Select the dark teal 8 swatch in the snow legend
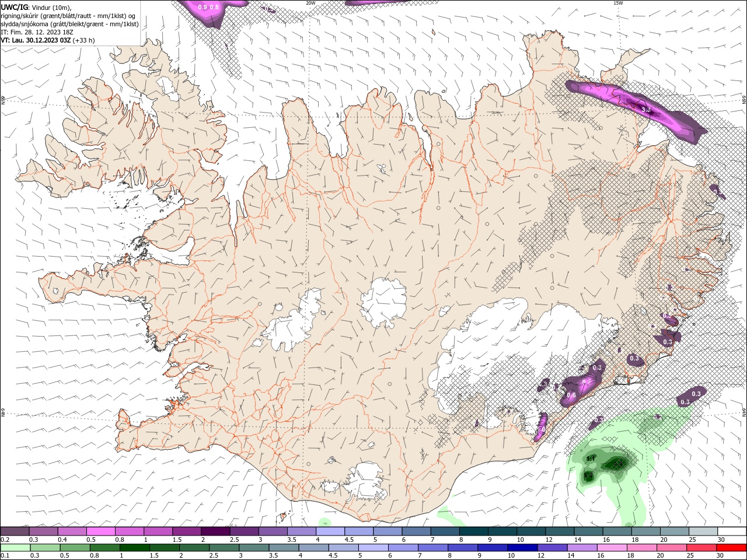Image resolution: width=747 pixels, height=560 pixels. [x=474, y=531]
